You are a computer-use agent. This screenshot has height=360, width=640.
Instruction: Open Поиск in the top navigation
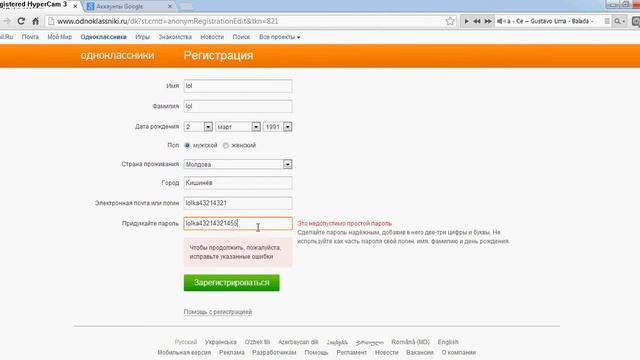pyautogui.click(x=241, y=37)
